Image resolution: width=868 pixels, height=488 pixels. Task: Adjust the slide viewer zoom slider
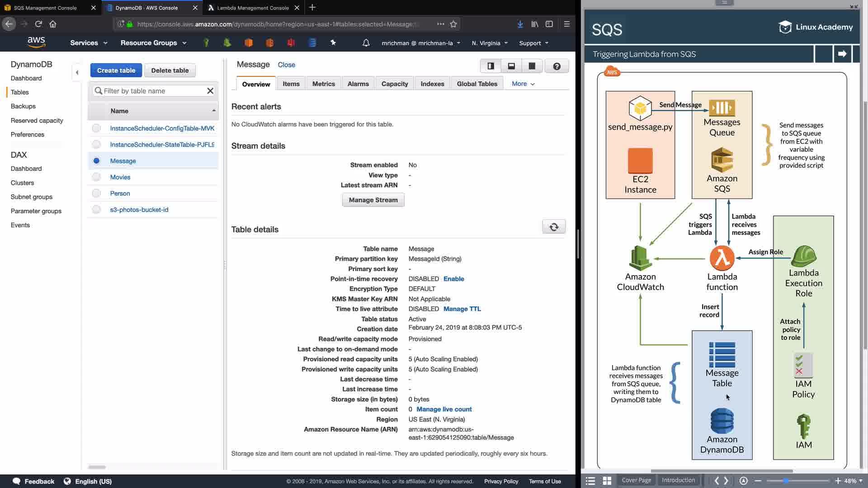[786, 481]
